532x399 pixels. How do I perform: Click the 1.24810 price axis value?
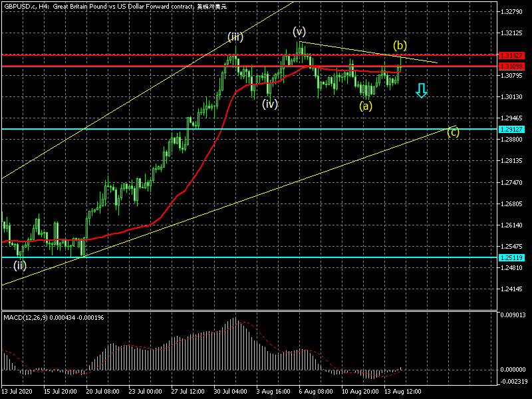(511, 268)
